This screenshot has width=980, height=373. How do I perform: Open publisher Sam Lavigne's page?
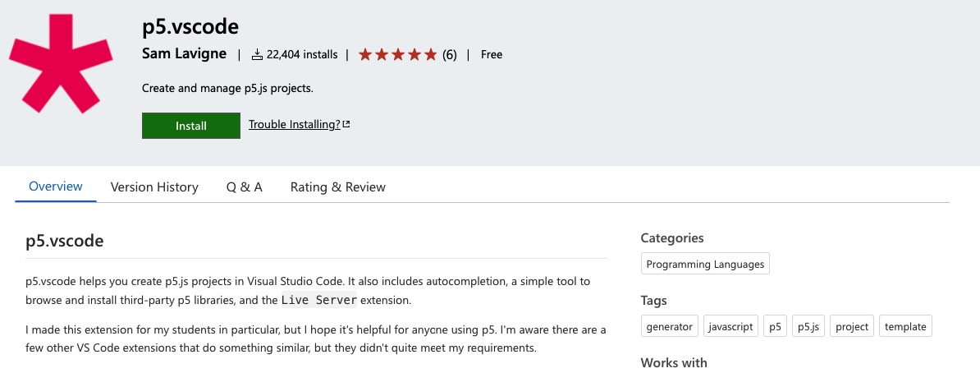(185, 54)
